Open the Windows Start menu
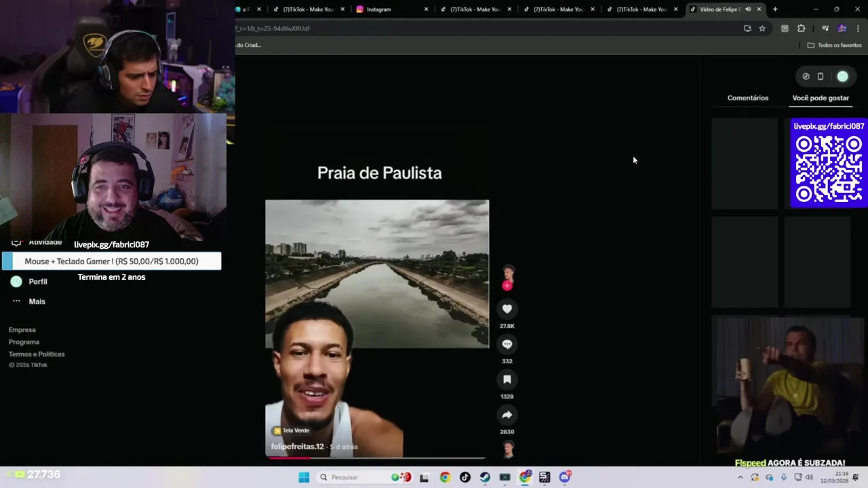868x488 pixels. click(x=304, y=477)
